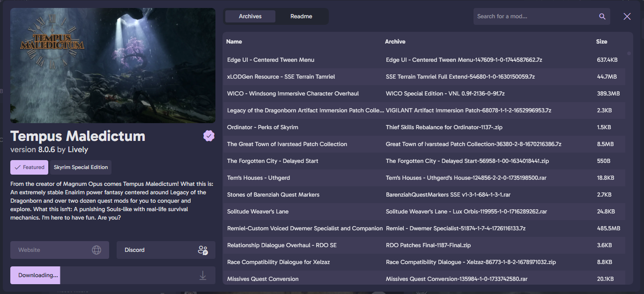Select The Great Town of Ivarstead Patch Collection
644x294 pixels.
pos(287,144)
